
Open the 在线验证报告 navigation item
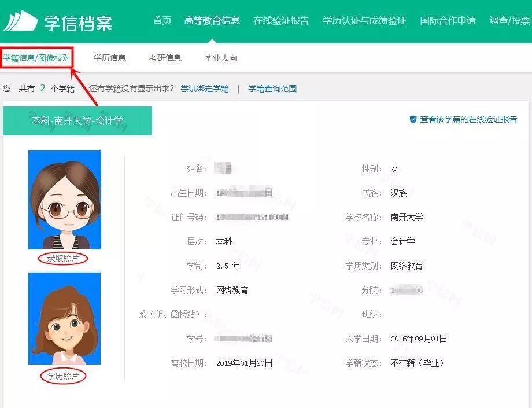(x=281, y=20)
